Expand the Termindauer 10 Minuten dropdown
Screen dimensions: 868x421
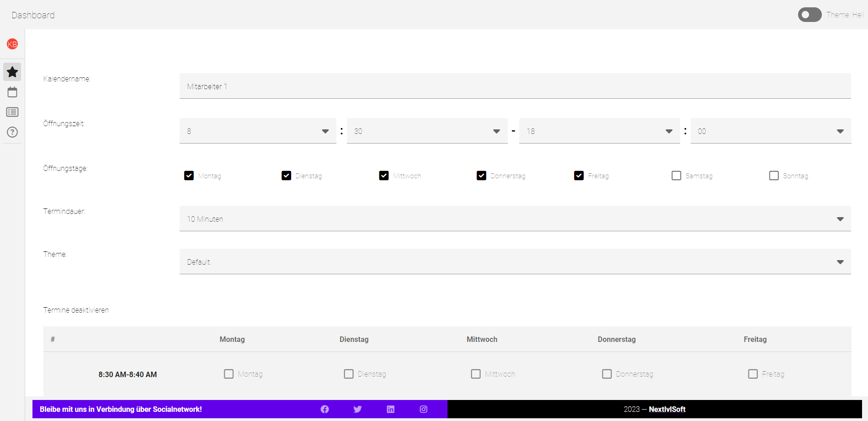tap(515, 219)
